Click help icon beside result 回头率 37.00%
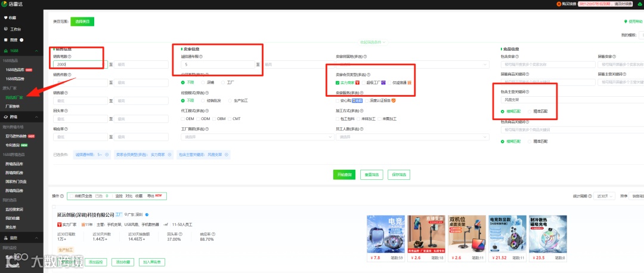The width and height of the screenshot is (644, 273). click(x=181, y=234)
